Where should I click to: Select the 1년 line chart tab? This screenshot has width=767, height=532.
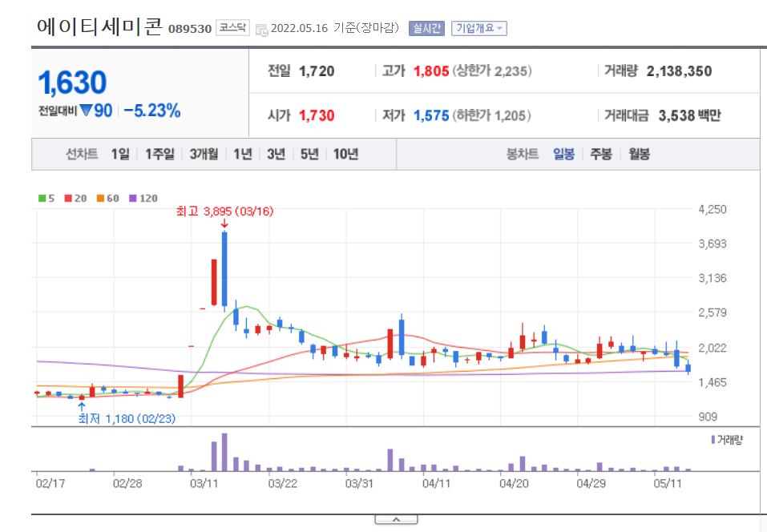[243, 155]
